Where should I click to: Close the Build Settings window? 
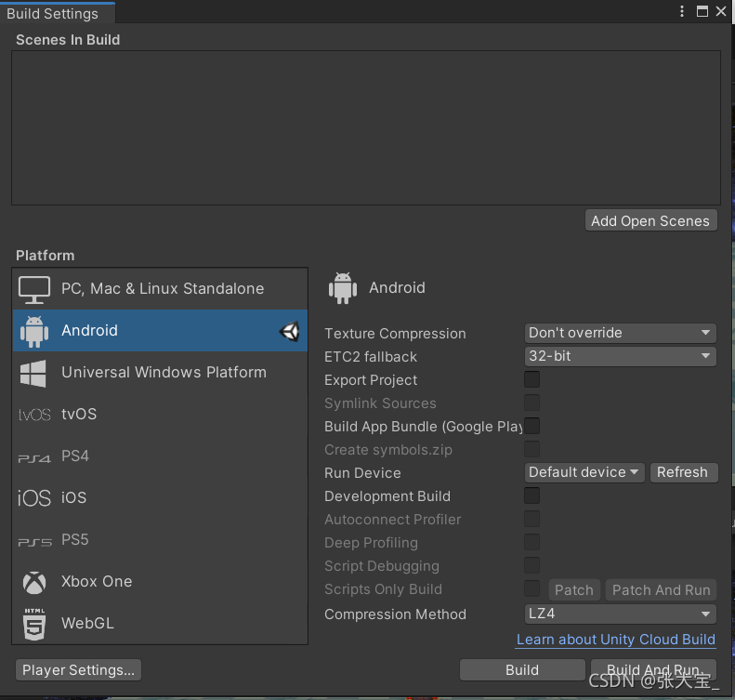[721, 11]
